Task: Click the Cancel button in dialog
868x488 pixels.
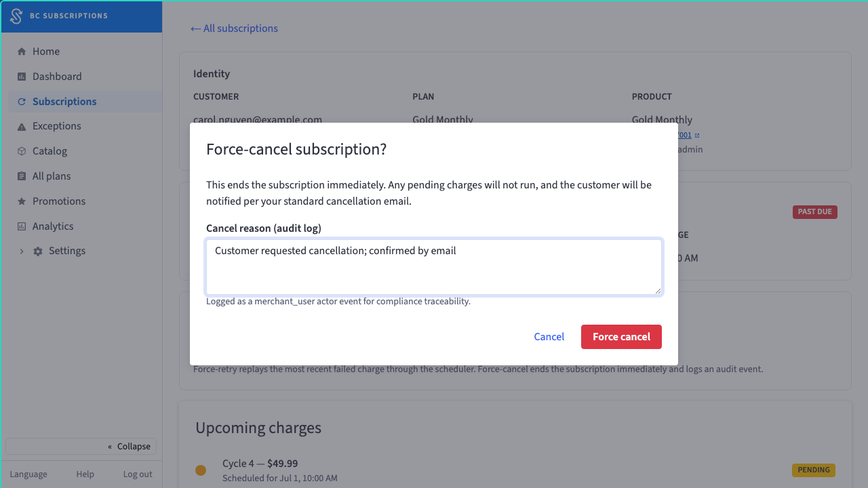Action: [549, 337]
